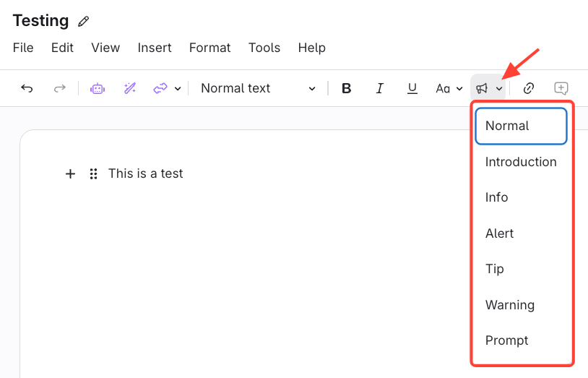Click the redo arrow icon
This screenshot has height=378, width=588.
60,88
